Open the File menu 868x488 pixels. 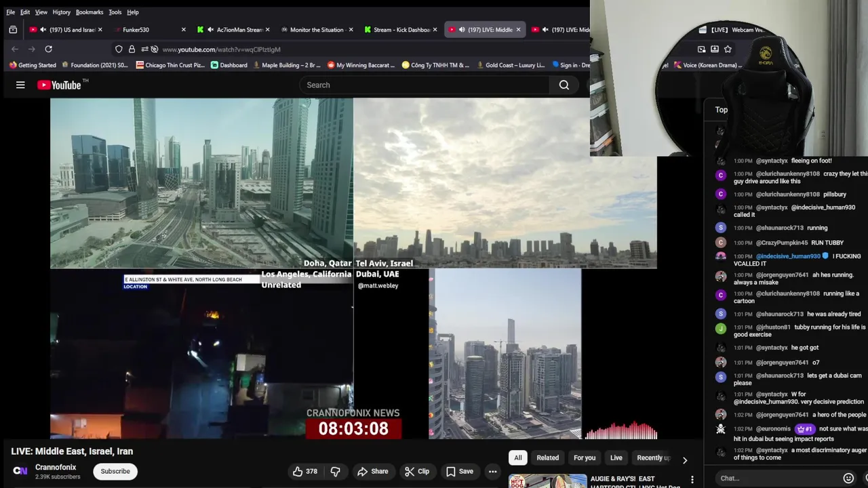pos(10,12)
